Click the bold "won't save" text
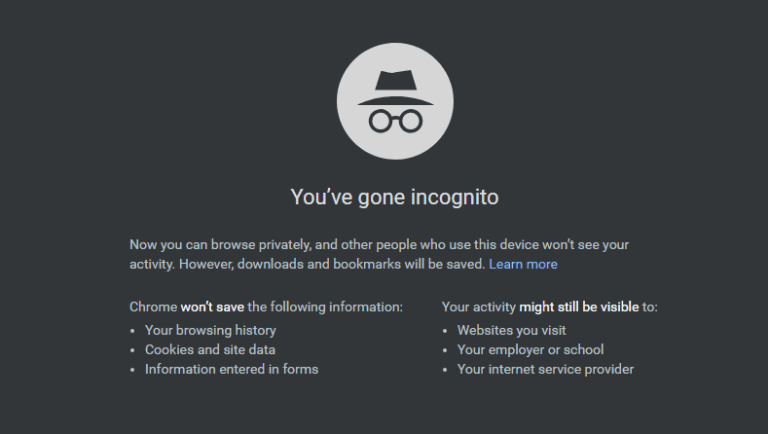 tap(212, 307)
